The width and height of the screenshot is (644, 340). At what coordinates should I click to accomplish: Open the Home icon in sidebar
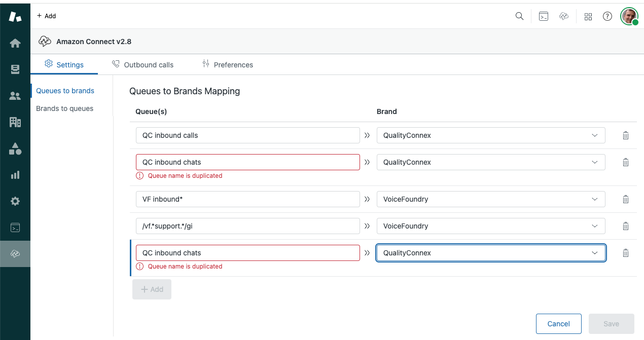point(15,44)
